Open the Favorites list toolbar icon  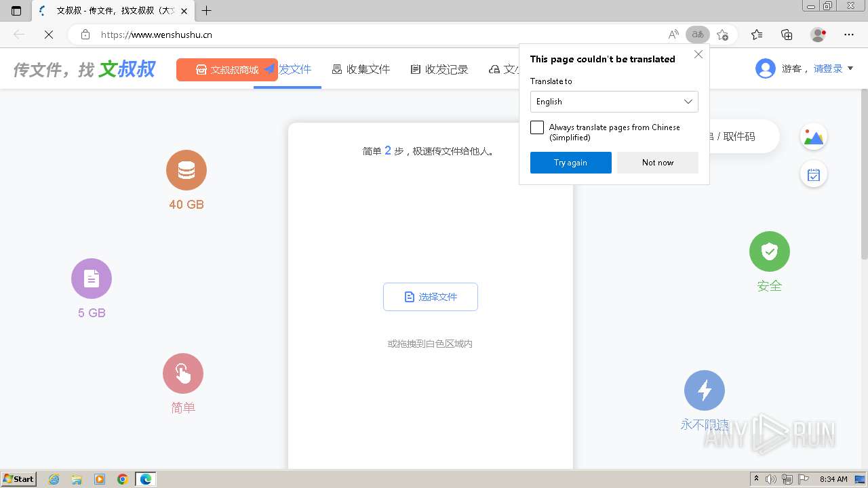click(x=757, y=35)
